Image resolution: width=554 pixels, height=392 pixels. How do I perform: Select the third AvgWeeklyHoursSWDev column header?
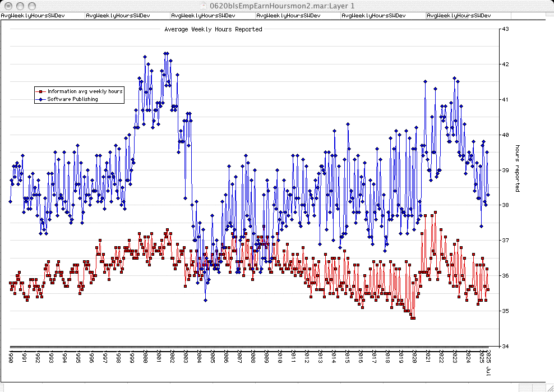pyautogui.click(x=204, y=16)
